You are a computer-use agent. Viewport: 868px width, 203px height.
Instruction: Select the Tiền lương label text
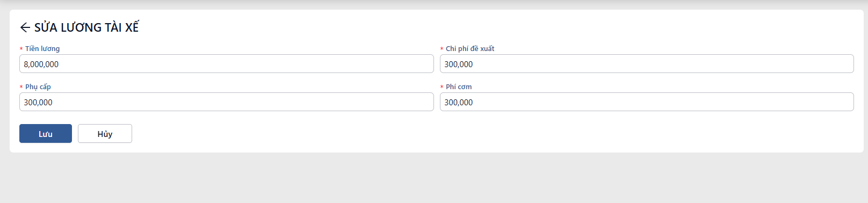[42, 48]
